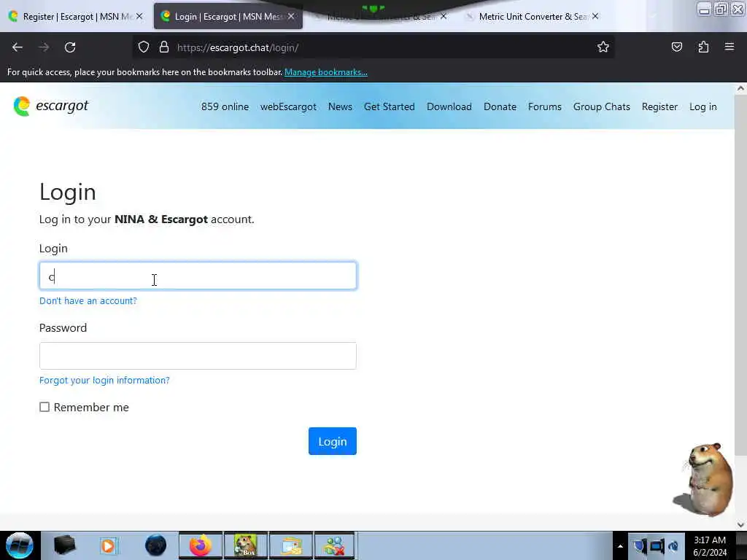Close the last Metric Unit Converter tab
This screenshot has width=747, height=560.
(x=595, y=16)
